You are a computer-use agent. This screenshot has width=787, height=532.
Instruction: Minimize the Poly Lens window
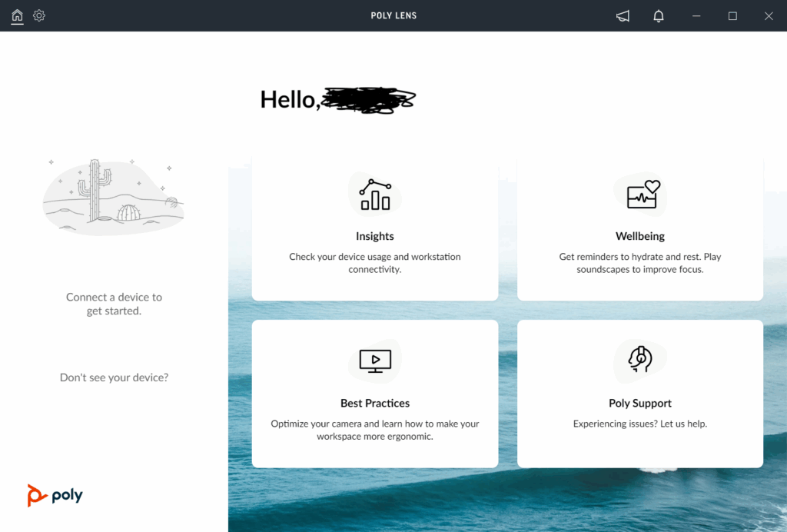tap(696, 16)
